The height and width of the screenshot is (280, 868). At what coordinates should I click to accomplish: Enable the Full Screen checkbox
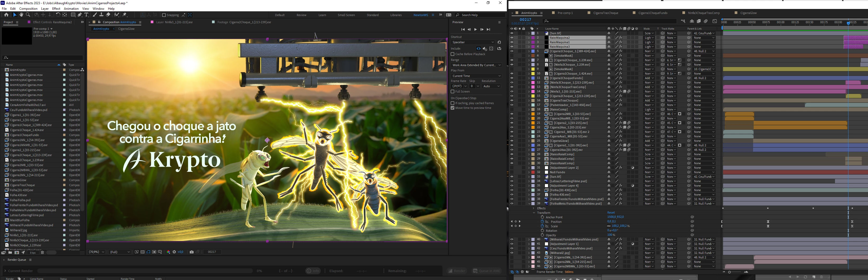[x=452, y=91]
